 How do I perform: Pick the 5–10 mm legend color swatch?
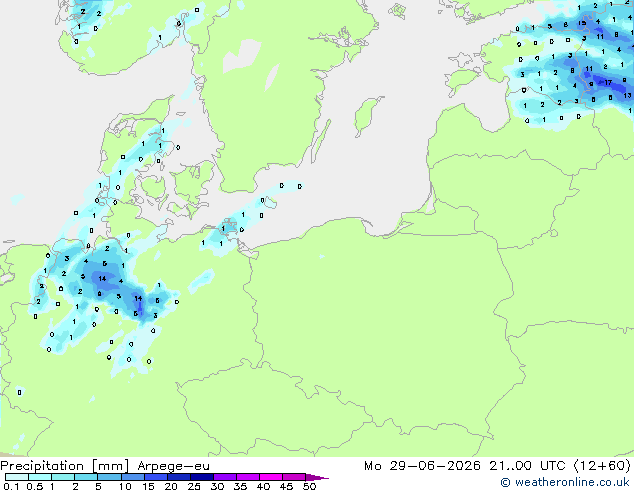coord(109,477)
